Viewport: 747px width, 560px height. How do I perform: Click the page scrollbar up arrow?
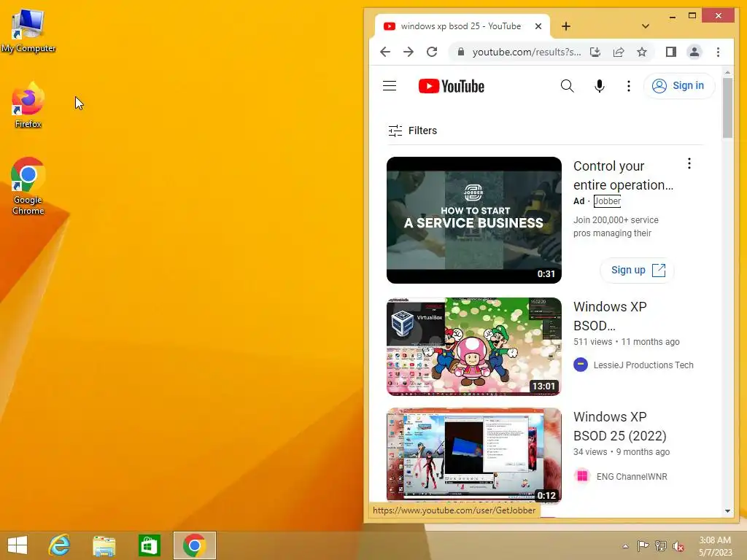pyautogui.click(x=727, y=72)
